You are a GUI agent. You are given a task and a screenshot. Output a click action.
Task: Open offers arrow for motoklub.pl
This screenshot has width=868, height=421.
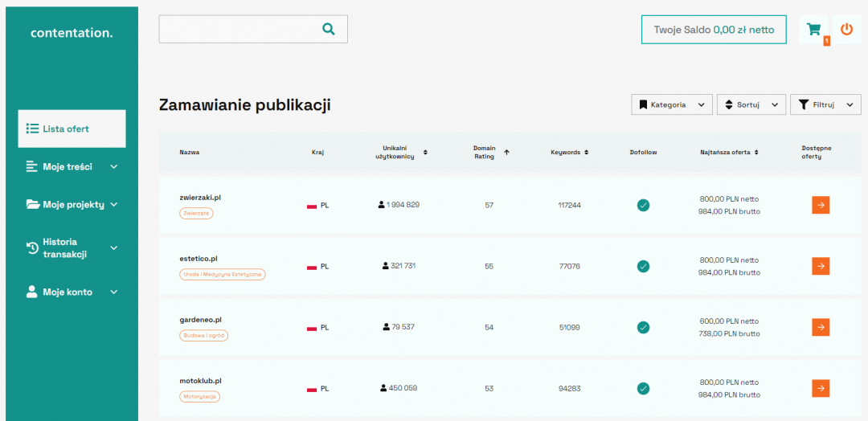point(820,388)
